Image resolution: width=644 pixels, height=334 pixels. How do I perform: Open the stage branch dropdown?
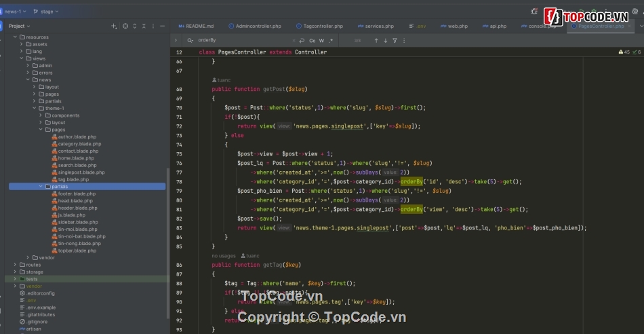point(46,12)
